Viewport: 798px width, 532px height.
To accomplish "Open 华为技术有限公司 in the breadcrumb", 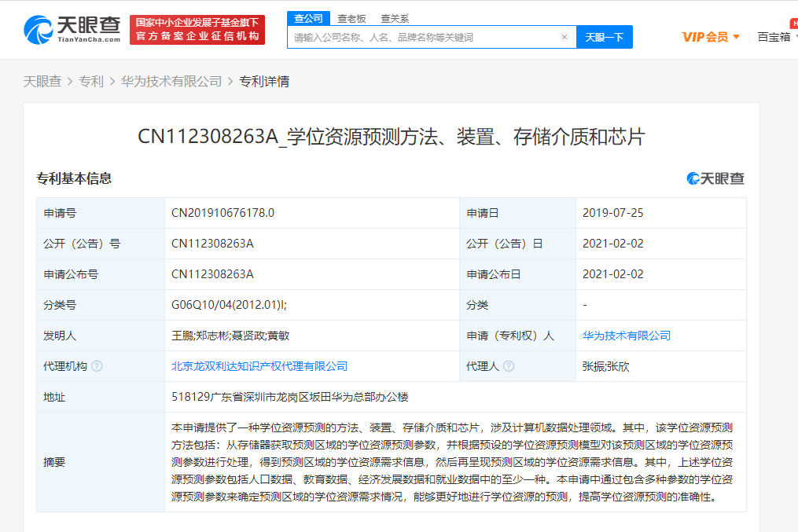I will tap(171, 82).
